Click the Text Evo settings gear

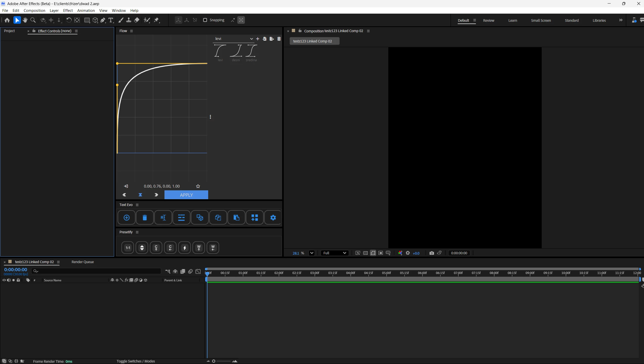(x=273, y=217)
